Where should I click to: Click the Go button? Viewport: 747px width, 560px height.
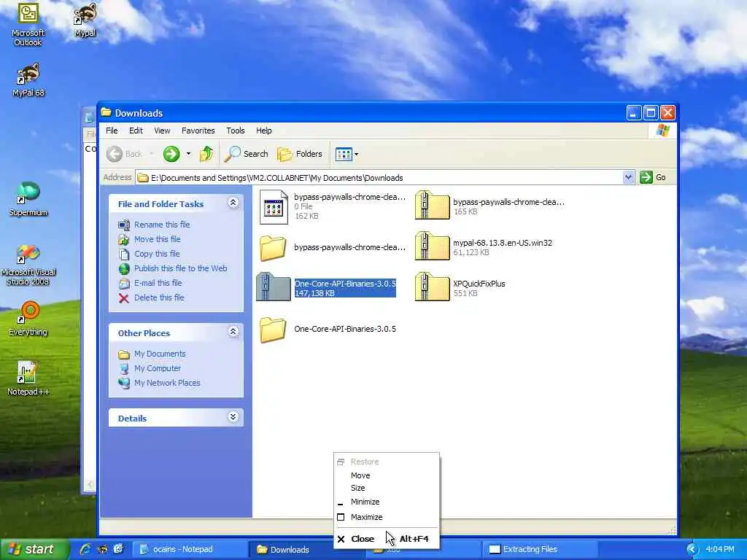[653, 178]
